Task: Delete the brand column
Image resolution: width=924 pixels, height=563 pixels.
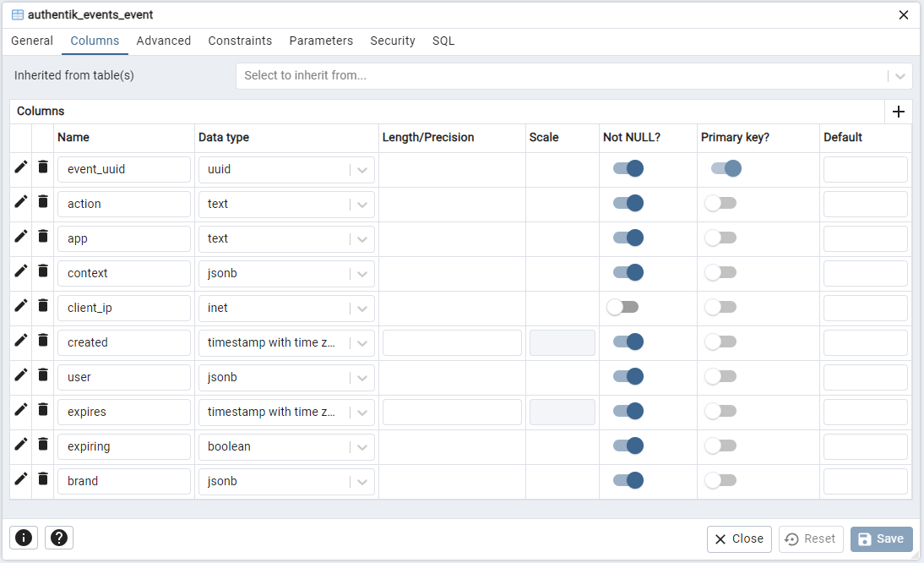Action: point(43,479)
